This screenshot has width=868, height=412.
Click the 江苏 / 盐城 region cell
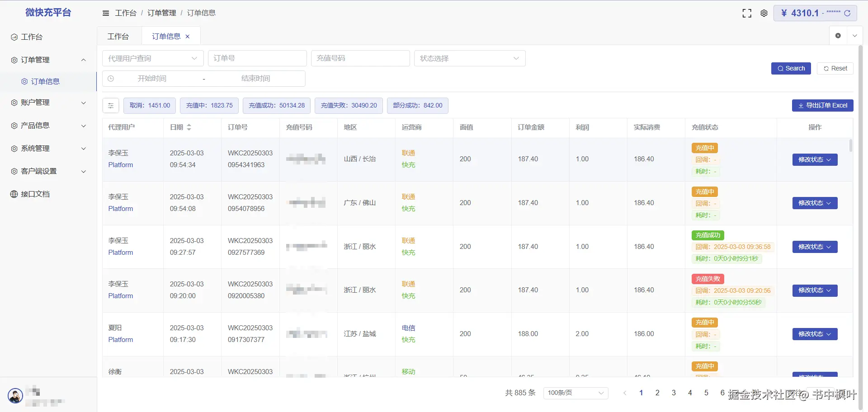pyautogui.click(x=360, y=334)
